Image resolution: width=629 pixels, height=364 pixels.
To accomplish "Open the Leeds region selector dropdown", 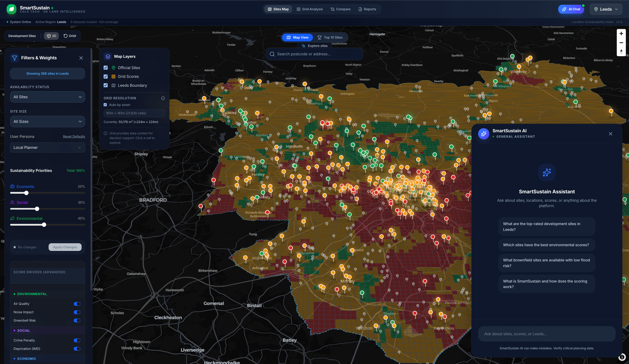I will pyautogui.click(x=606, y=9).
